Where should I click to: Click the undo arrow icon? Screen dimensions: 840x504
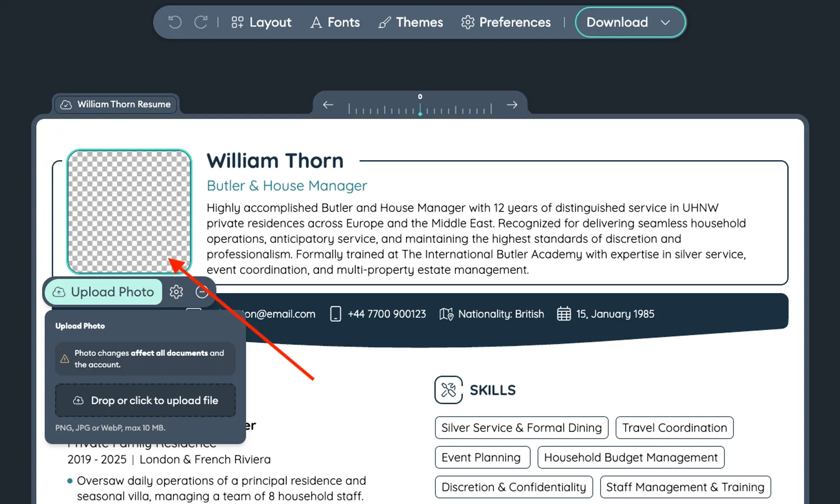point(175,22)
